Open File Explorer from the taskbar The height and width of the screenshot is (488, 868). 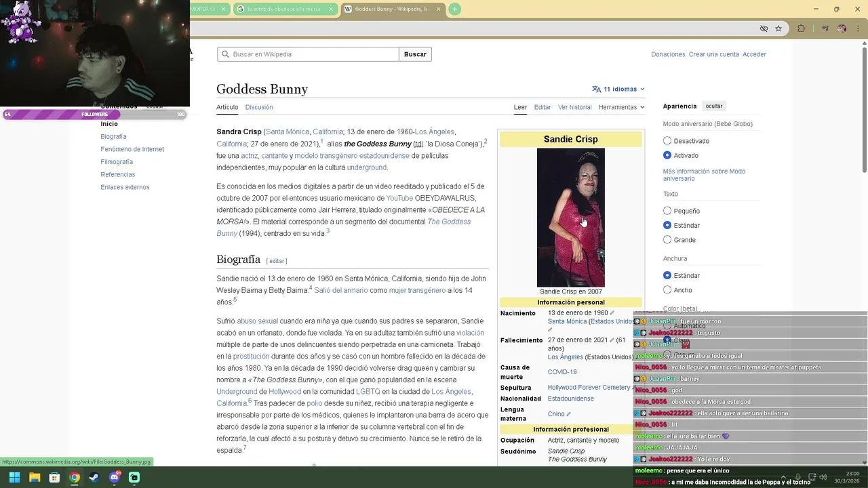tap(35, 477)
